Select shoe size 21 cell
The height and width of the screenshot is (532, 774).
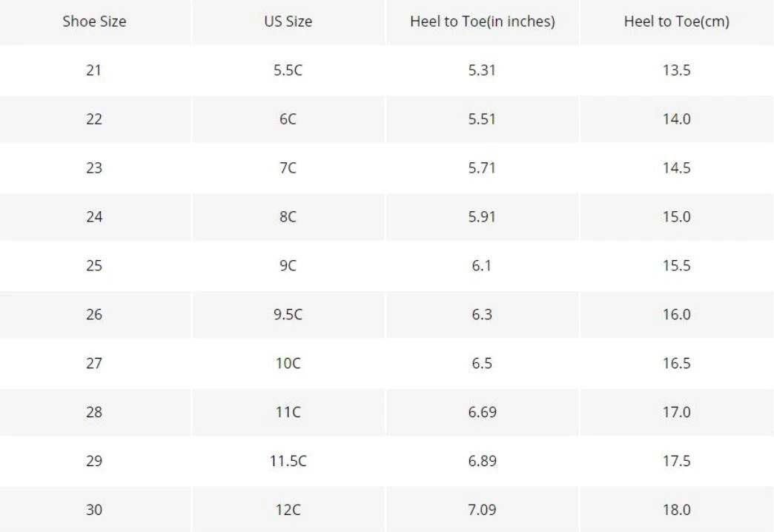click(x=94, y=70)
